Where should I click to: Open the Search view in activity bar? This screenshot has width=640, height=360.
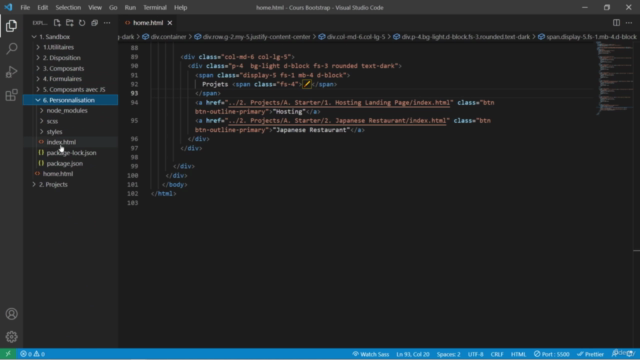click(11, 49)
